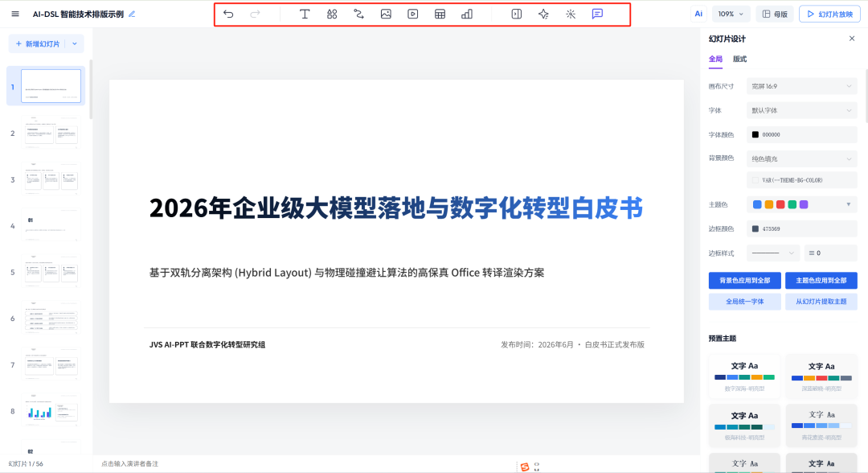Click the burst animation icon
Viewport: 868px width, 473px height.
[x=571, y=14]
